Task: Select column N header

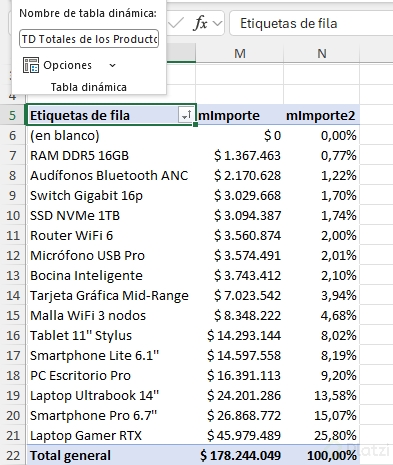Action: [322, 53]
